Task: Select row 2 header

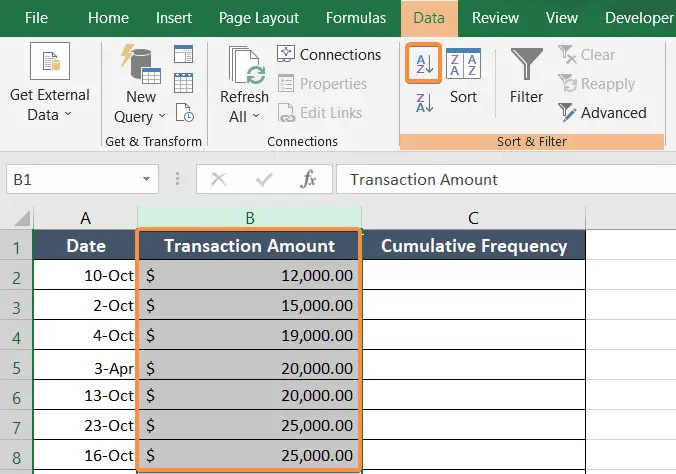Action: pos(16,275)
